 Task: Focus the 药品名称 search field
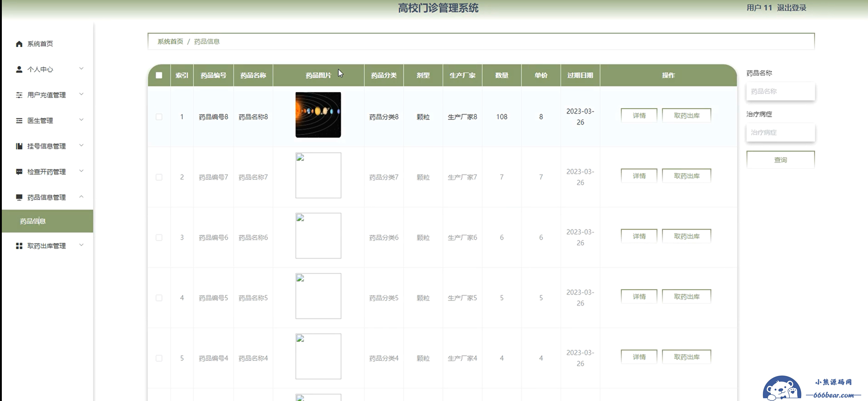point(780,91)
